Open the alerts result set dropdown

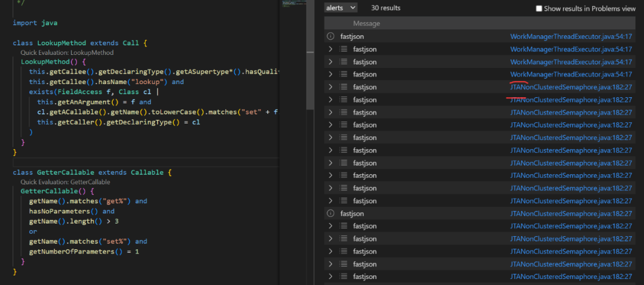click(340, 8)
